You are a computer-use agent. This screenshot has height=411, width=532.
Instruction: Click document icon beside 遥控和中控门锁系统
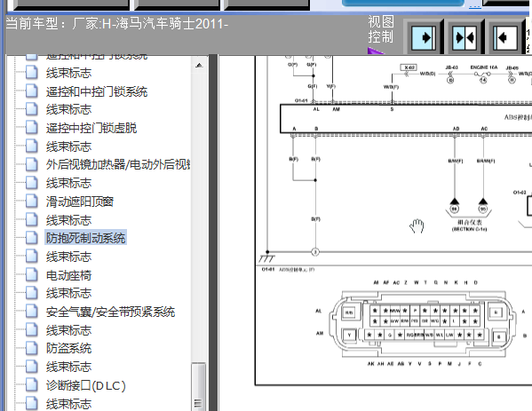(x=32, y=91)
